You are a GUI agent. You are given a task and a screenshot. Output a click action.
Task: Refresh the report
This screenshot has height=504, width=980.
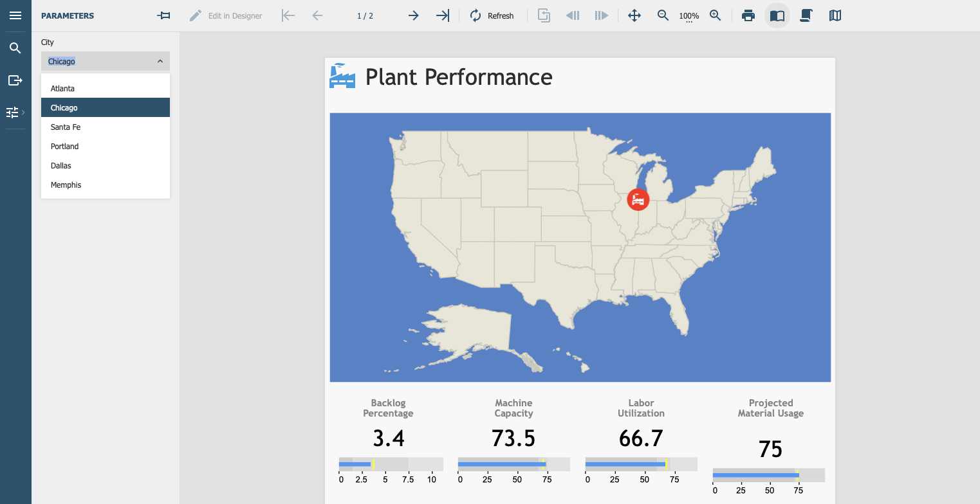(492, 15)
